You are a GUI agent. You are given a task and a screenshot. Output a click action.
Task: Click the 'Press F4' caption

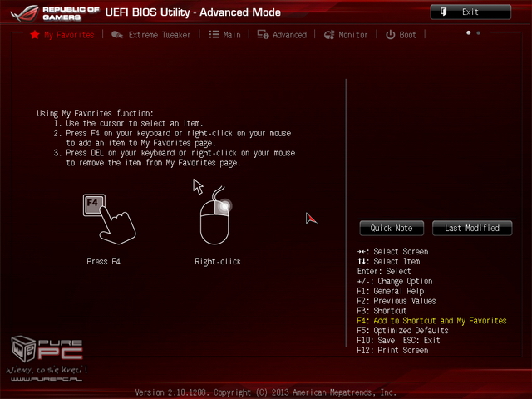[x=103, y=261]
